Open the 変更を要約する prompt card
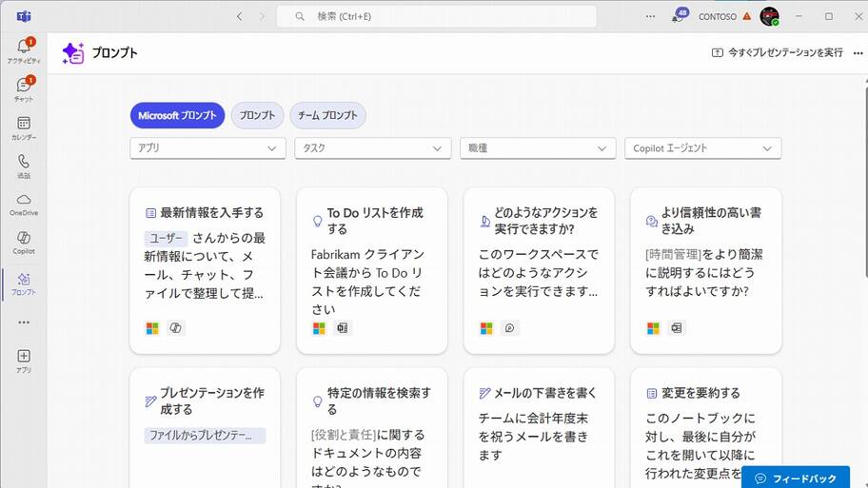The width and height of the screenshot is (868, 488). point(706,428)
